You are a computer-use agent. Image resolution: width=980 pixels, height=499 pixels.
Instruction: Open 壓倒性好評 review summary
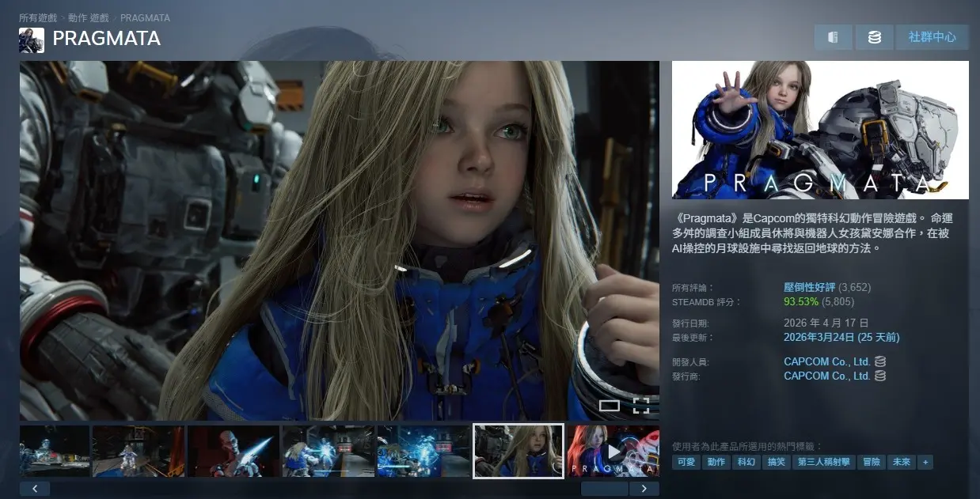click(x=810, y=287)
